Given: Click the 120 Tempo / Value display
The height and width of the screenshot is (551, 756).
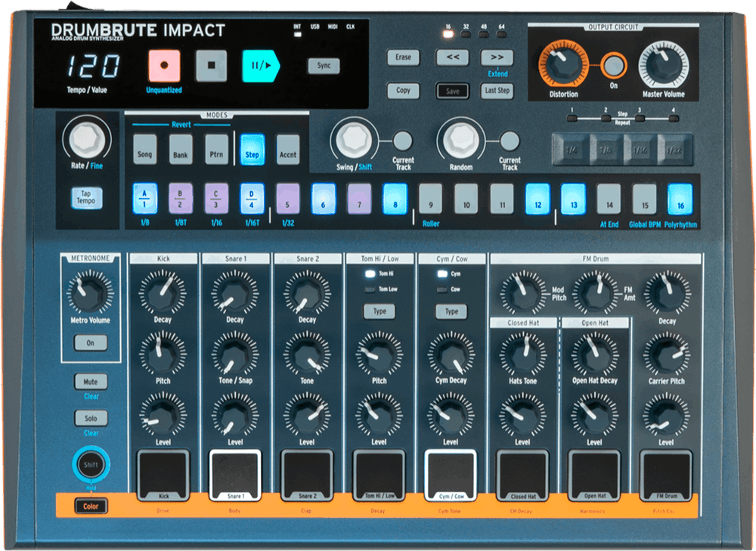Looking at the screenshot, I should [x=93, y=66].
